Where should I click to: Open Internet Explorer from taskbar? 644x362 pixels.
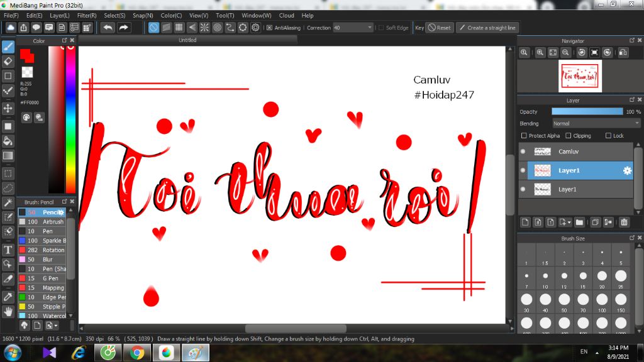tap(78, 353)
